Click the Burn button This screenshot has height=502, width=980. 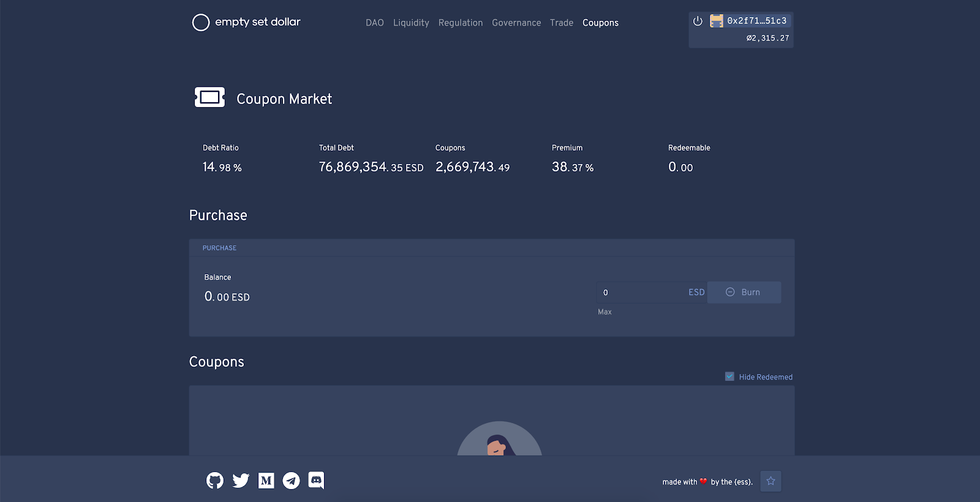[744, 292]
